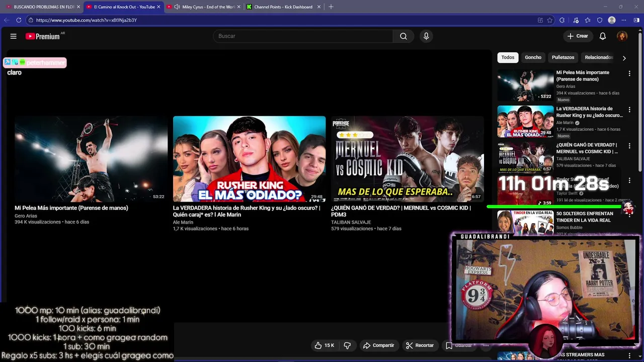Select the Todos filter chip
The height and width of the screenshot is (362, 644).
[x=508, y=57]
